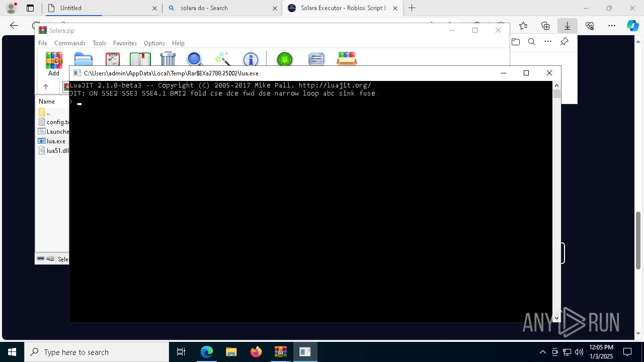Close the Solara Executor tab
Screen dimensions: 644x362
pyautogui.click(x=395, y=9)
